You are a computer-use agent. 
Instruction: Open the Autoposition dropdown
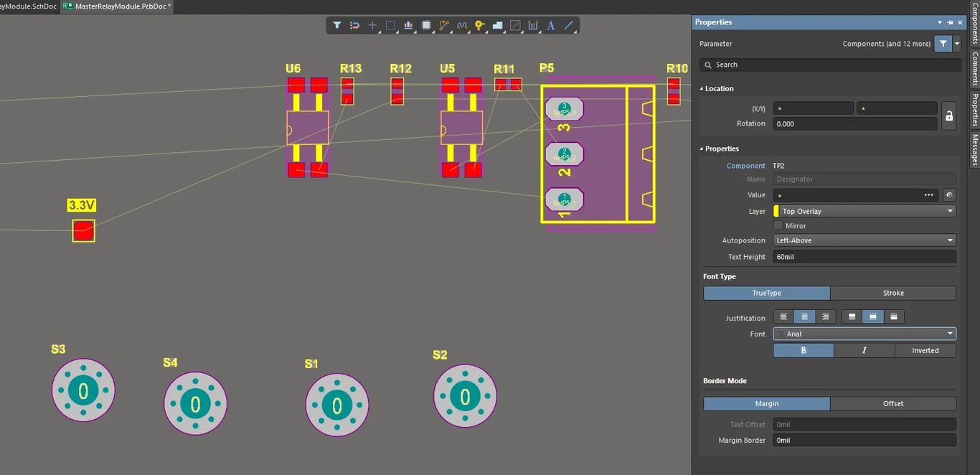coord(864,240)
